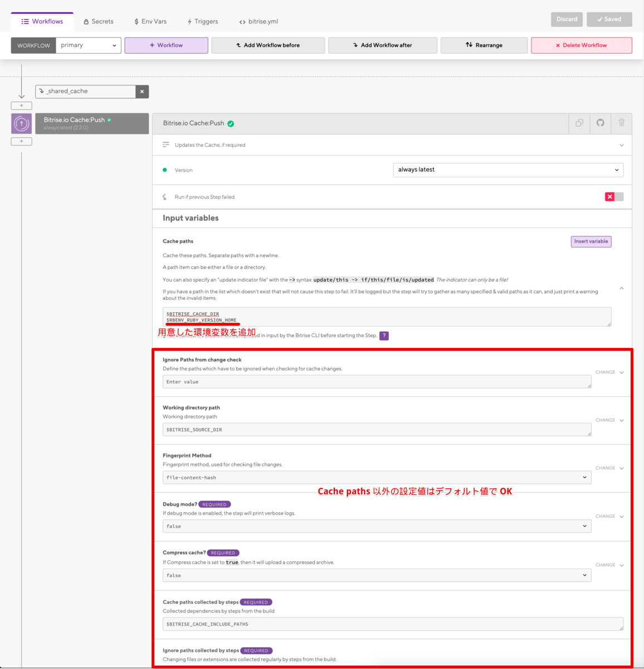Open the Version 'always latest' dropdown

[508, 170]
